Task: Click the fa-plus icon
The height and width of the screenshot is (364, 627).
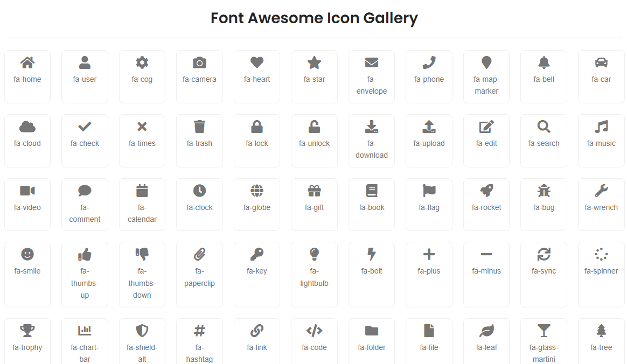Action: point(429,254)
